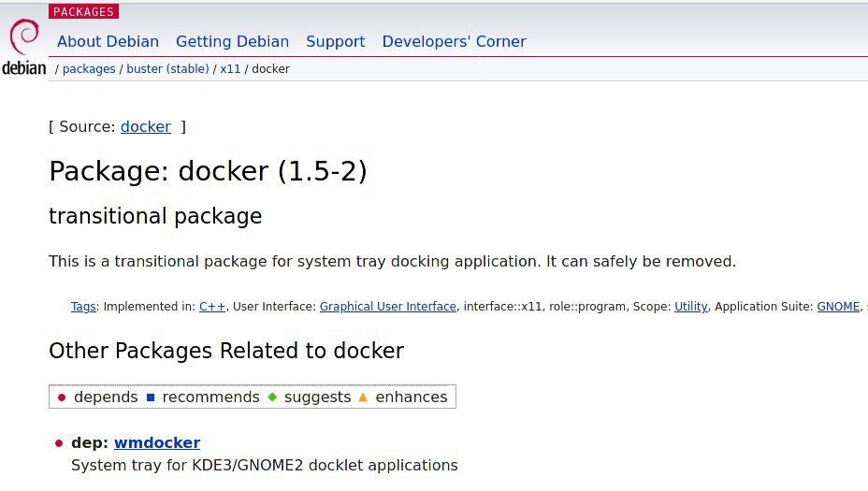Open the Graphical User Interface tag
The image size is (868, 491).
point(388,307)
